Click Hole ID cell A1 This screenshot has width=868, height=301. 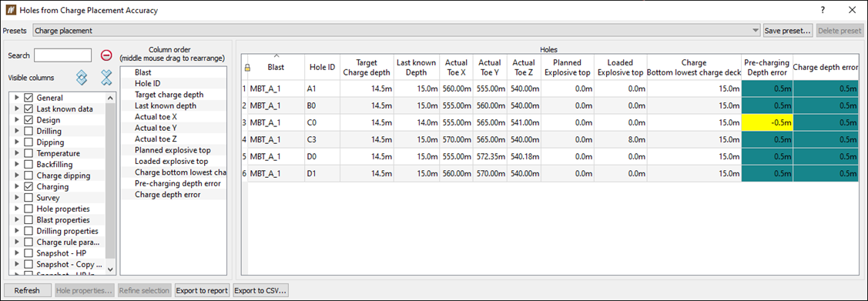[x=322, y=89]
